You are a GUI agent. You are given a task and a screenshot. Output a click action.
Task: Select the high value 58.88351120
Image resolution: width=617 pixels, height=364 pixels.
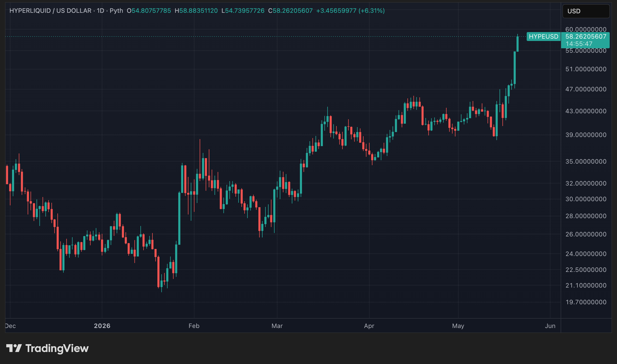click(x=198, y=11)
